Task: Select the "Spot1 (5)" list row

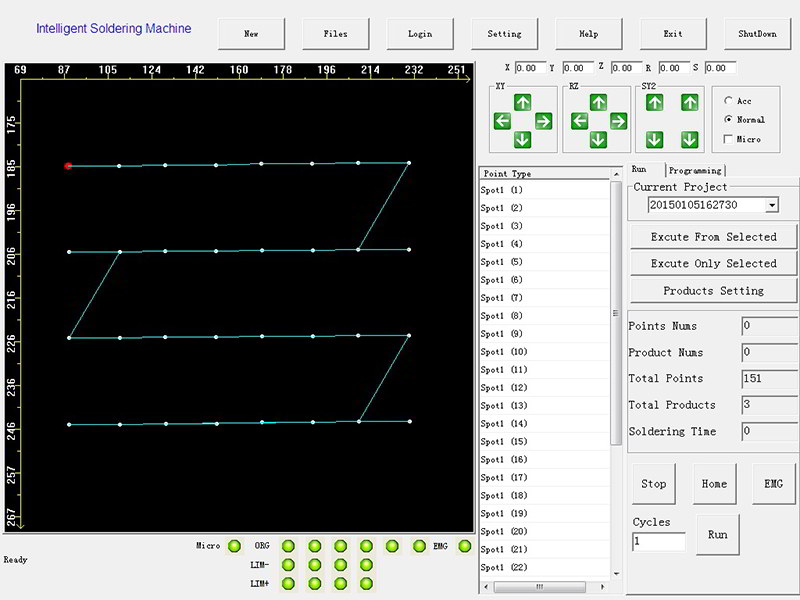Action: (x=545, y=262)
